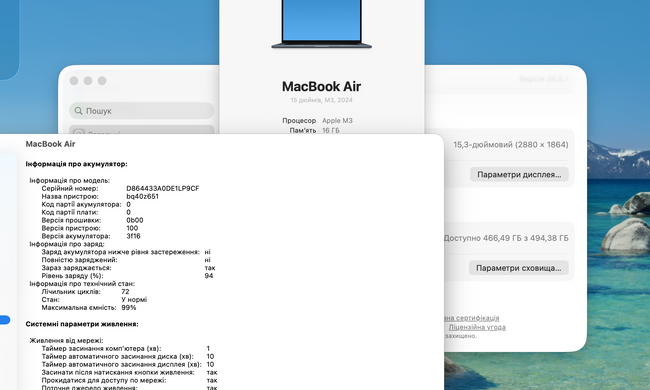Viewport: 650px width, 390px height.
Task: Open the Ліцензійна угода link
Action: (477, 327)
